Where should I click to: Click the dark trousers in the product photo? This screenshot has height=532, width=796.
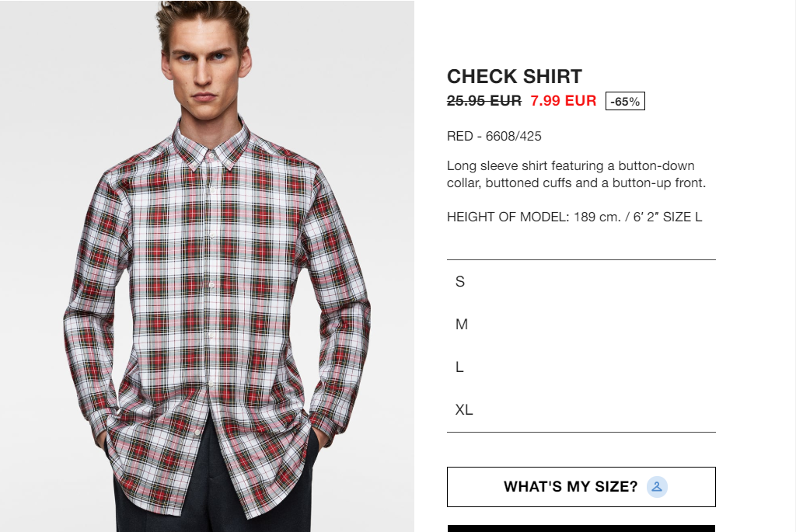click(x=213, y=487)
